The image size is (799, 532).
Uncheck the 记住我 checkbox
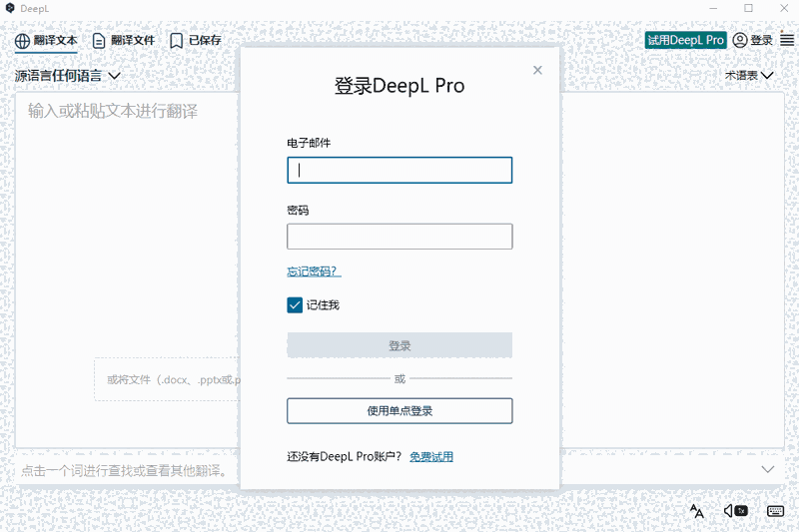[x=295, y=305]
